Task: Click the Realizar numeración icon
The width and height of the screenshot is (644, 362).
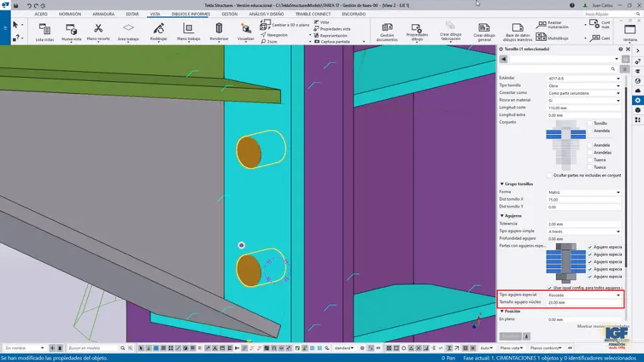Action: click(540, 25)
